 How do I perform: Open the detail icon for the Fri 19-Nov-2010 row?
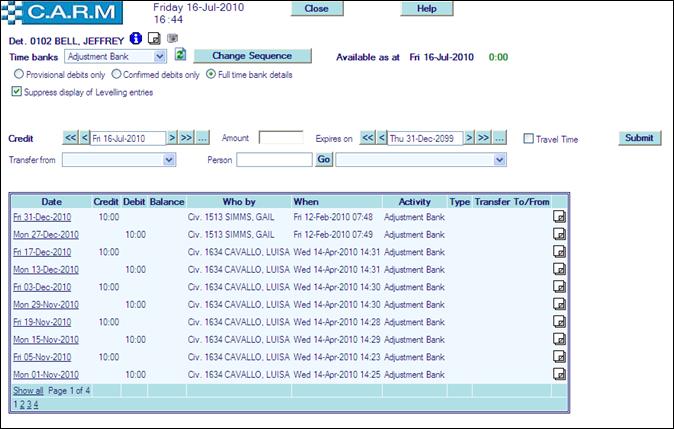pos(560,322)
